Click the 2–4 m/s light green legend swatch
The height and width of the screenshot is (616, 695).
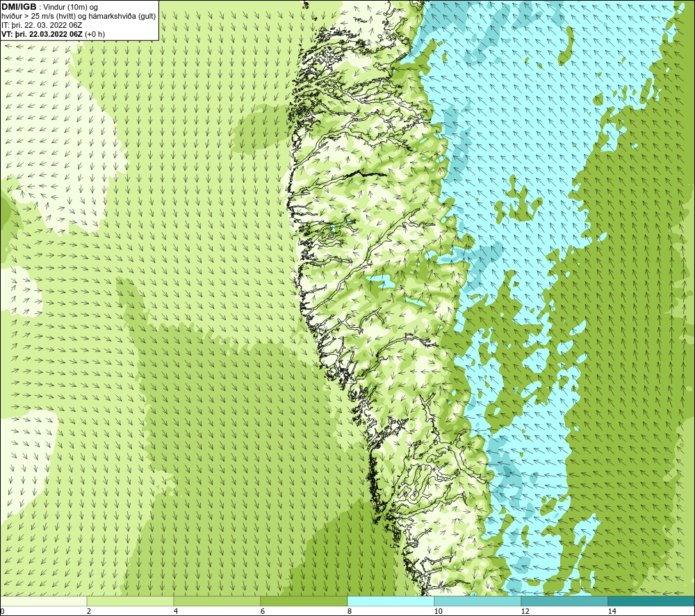[131, 601]
